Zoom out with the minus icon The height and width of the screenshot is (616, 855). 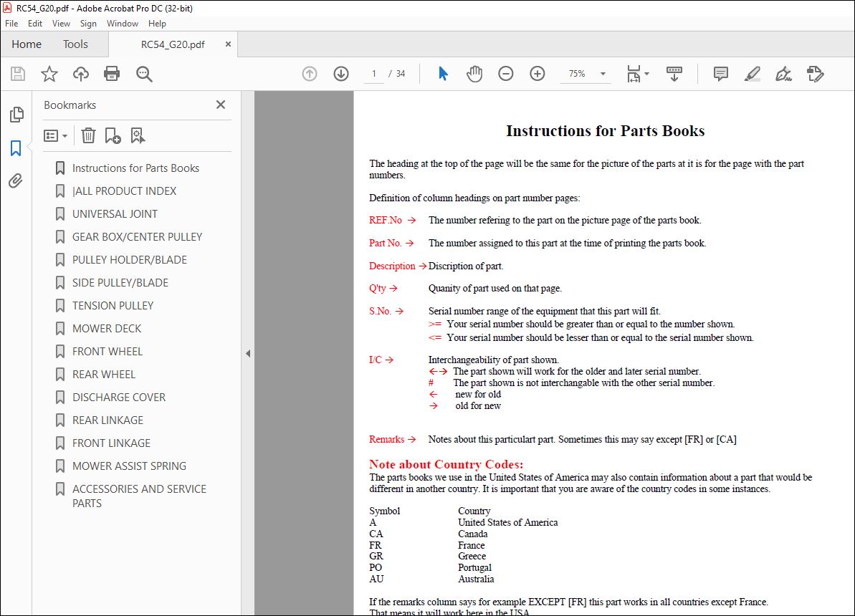click(506, 74)
